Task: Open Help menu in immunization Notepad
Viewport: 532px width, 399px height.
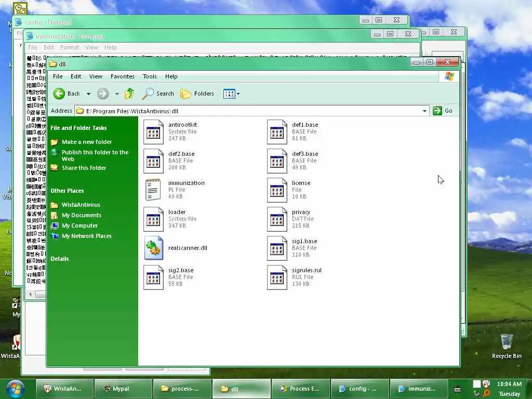Action: [110, 47]
